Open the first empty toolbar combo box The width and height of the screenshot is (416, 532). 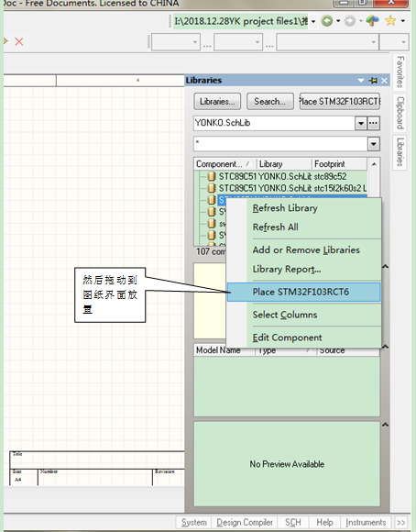176,42
